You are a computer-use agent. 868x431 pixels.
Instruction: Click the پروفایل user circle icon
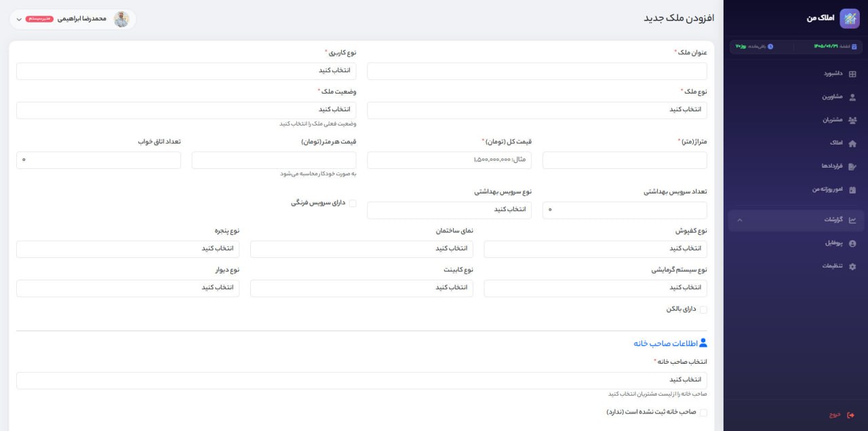pos(852,243)
